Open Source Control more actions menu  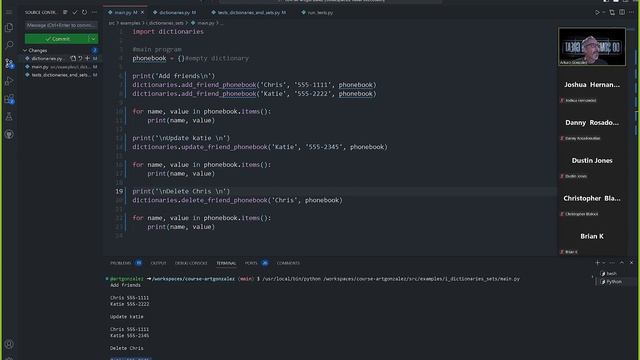point(94,12)
